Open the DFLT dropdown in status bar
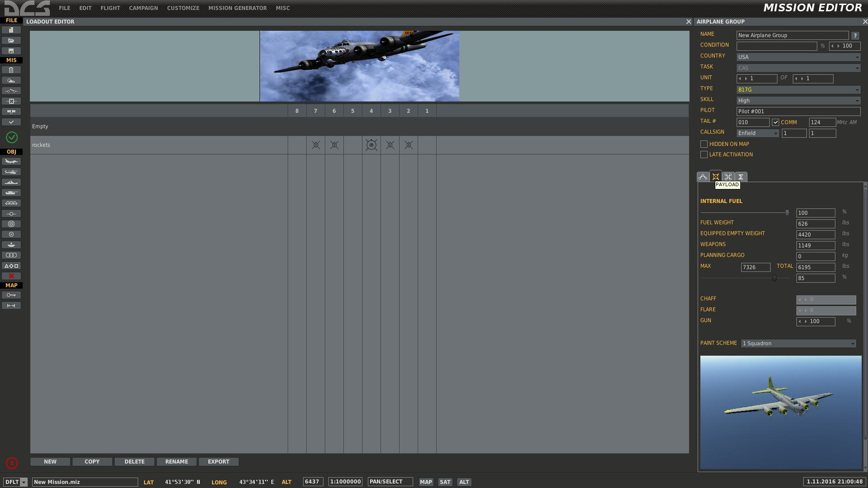 pyautogui.click(x=15, y=482)
